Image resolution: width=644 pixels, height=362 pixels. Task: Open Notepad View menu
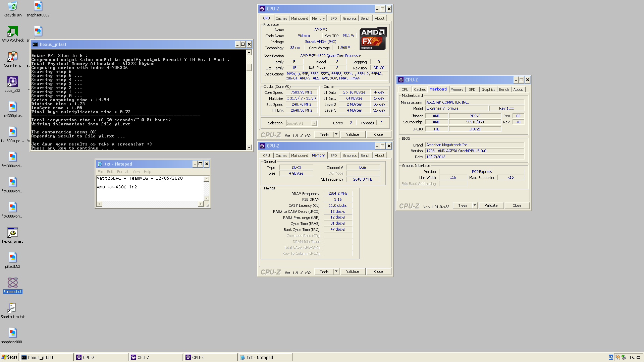click(x=136, y=172)
